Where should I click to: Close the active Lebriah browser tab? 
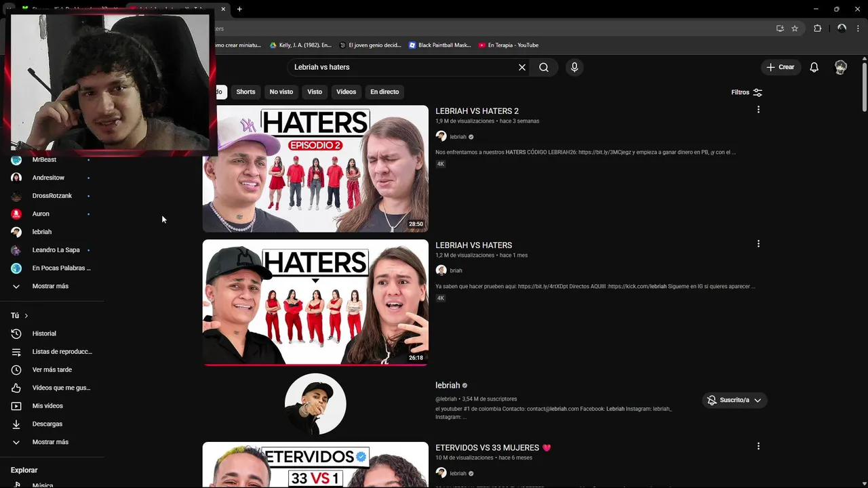click(223, 9)
